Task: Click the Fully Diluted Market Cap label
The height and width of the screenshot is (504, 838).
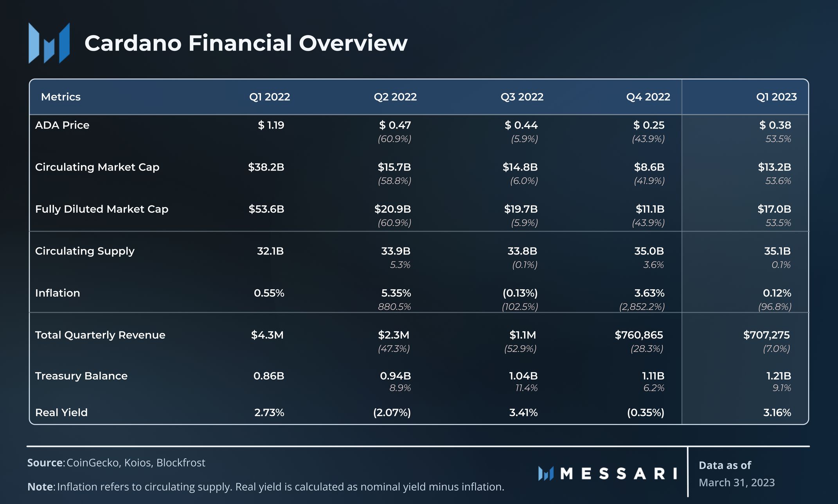Action: [x=102, y=209]
